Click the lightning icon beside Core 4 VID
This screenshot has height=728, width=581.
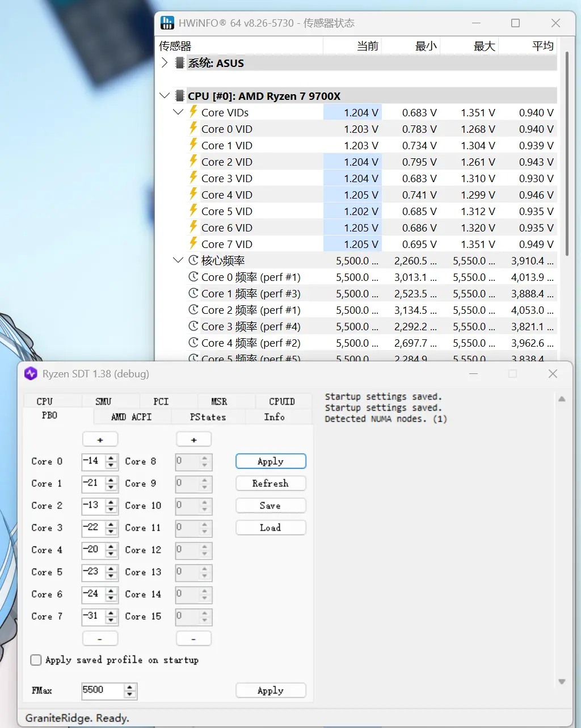pyautogui.click(x=193, y=194)
